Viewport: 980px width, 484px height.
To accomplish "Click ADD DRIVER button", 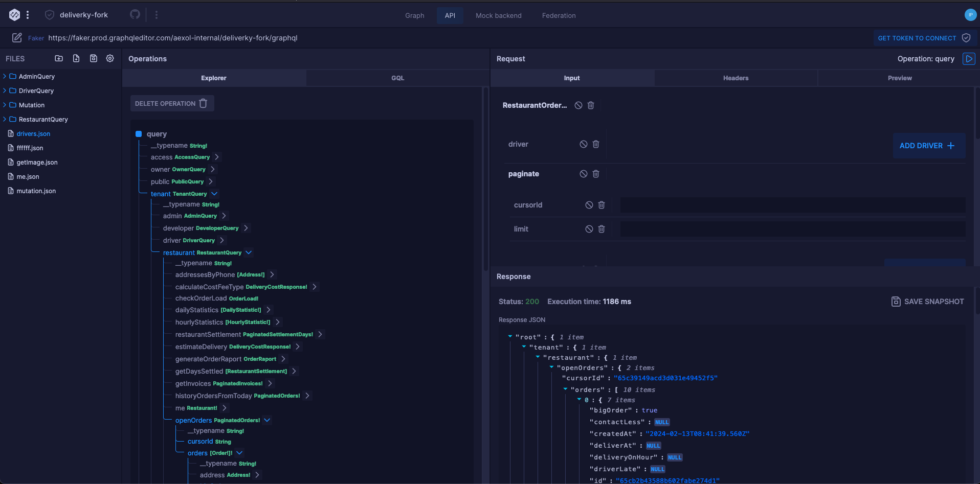I will pos(929,146).
